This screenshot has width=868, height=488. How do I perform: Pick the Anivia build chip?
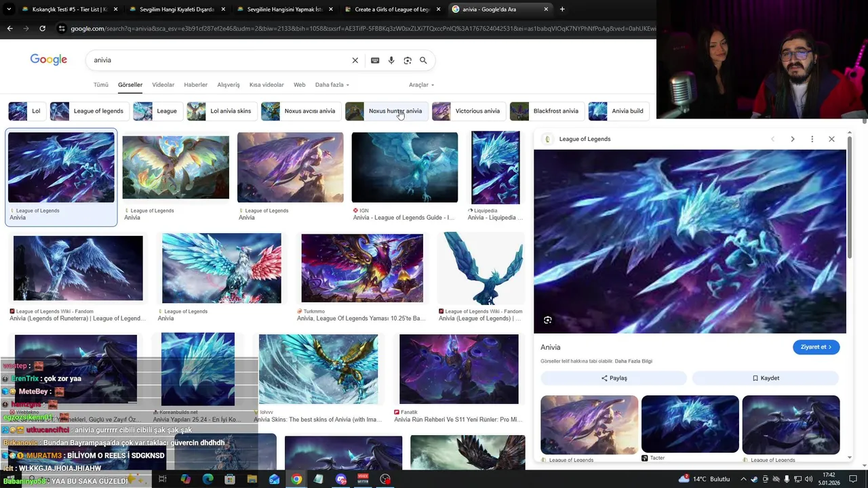tap(618, 111)
